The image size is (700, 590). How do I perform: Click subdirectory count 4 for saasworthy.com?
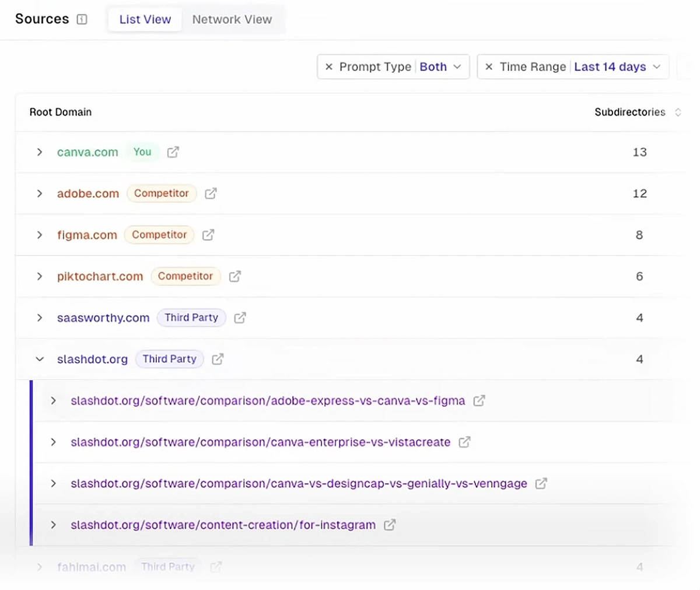pyautogui.click(x=639, y=318)
